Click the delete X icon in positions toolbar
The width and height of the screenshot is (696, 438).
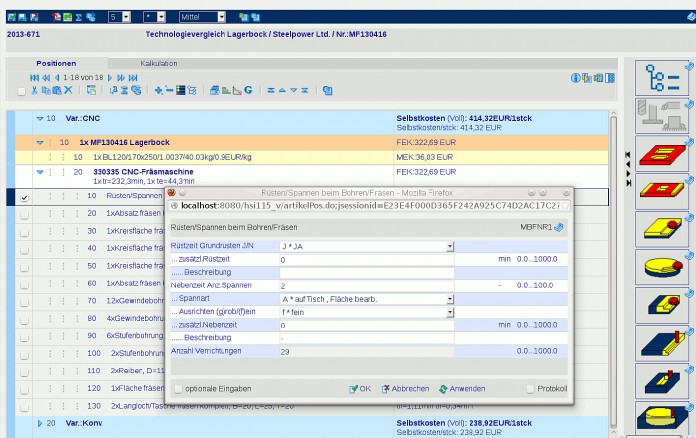point(68,90)
